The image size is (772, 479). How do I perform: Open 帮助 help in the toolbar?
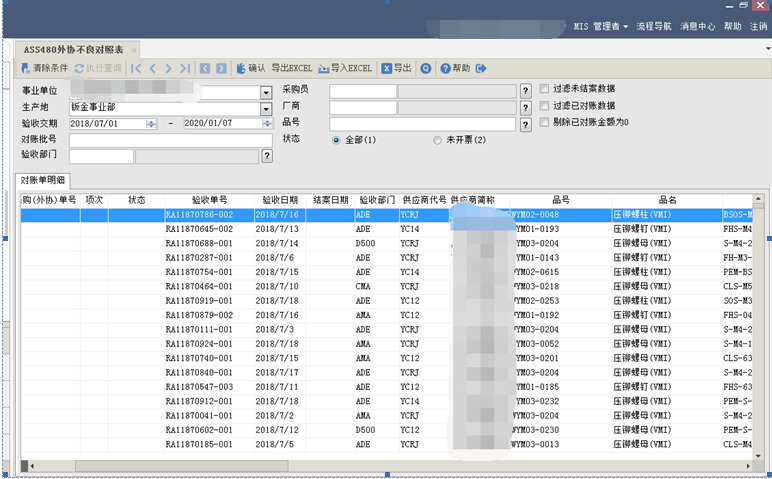click(454, 68)
